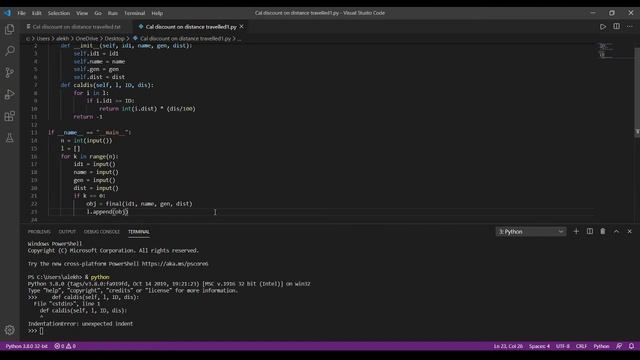
Task: Open the Go menu
Action: point(98,13)
